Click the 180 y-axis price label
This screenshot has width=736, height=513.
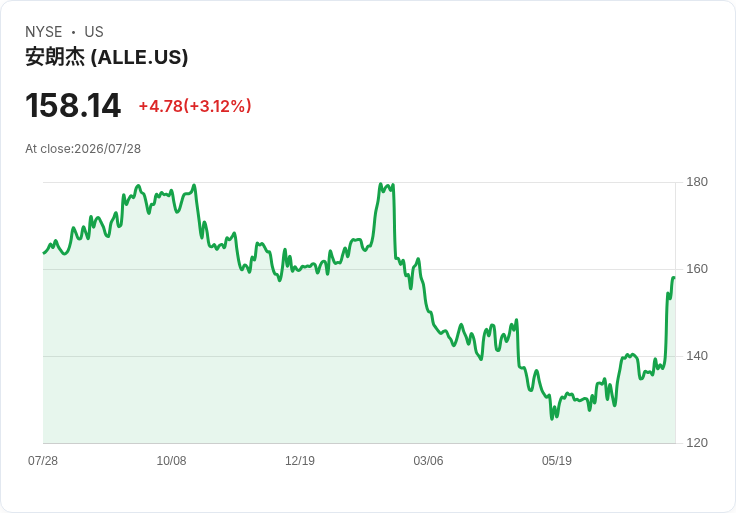[x=697, y=182]
